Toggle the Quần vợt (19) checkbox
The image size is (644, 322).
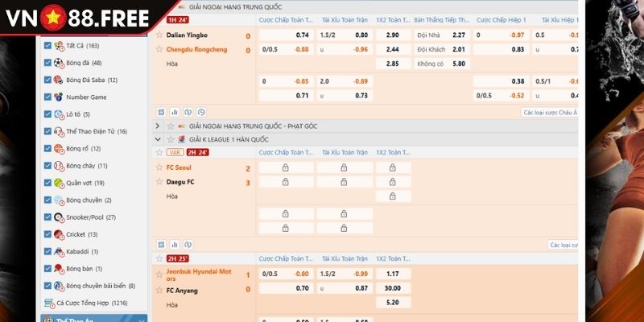48,183
